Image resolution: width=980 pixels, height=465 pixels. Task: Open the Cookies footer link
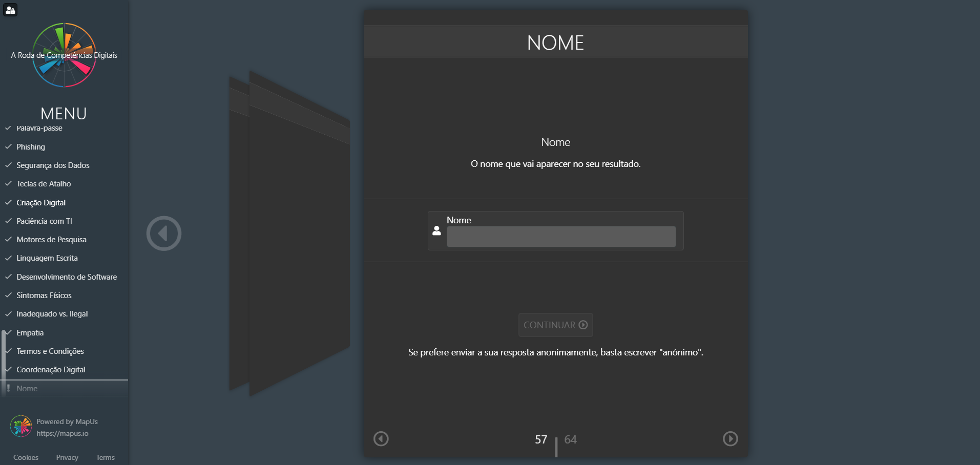[x=26, y=457]
